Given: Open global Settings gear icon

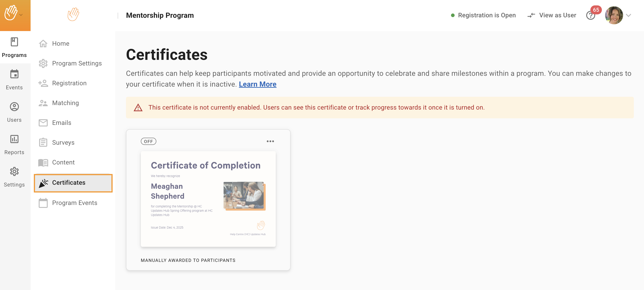Looking at the screenshot, I should pos(14,171).
